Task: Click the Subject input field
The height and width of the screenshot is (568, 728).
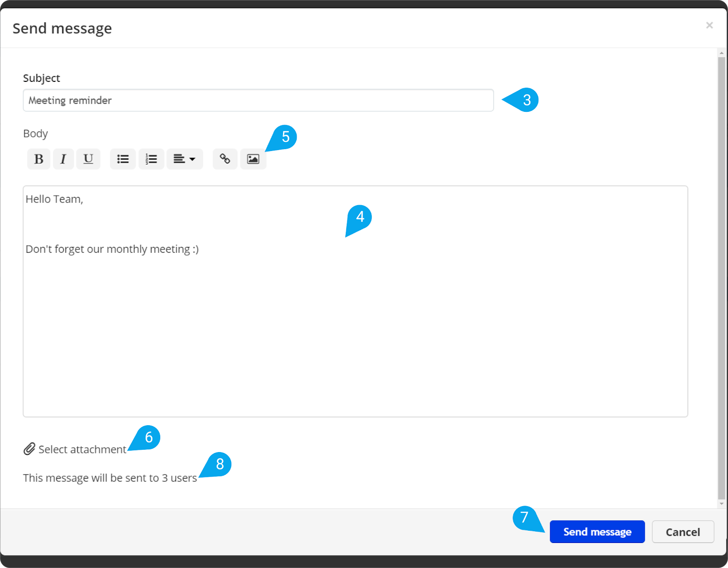Action: [258, 100]
